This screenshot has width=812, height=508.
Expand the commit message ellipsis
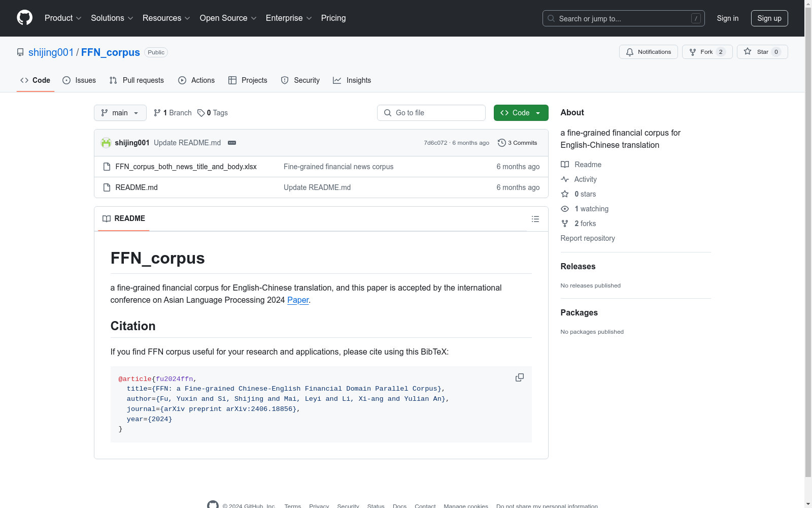coord(232,143)
